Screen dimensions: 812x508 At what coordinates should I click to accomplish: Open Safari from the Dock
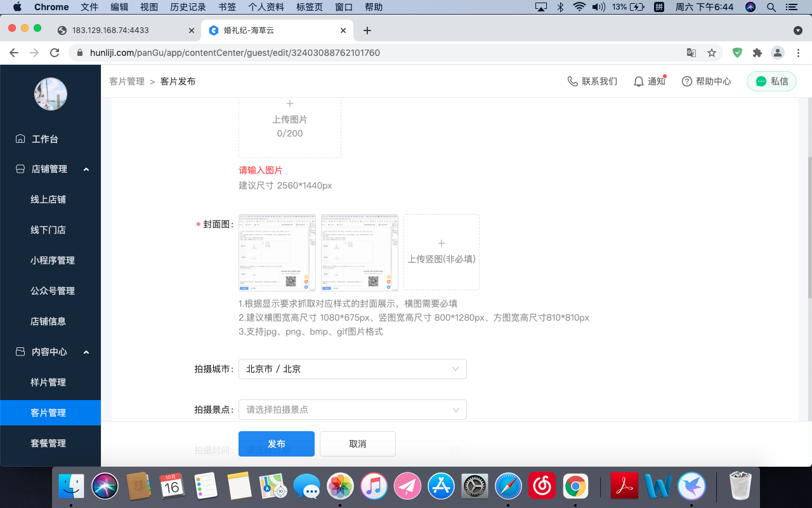[508, 487]
